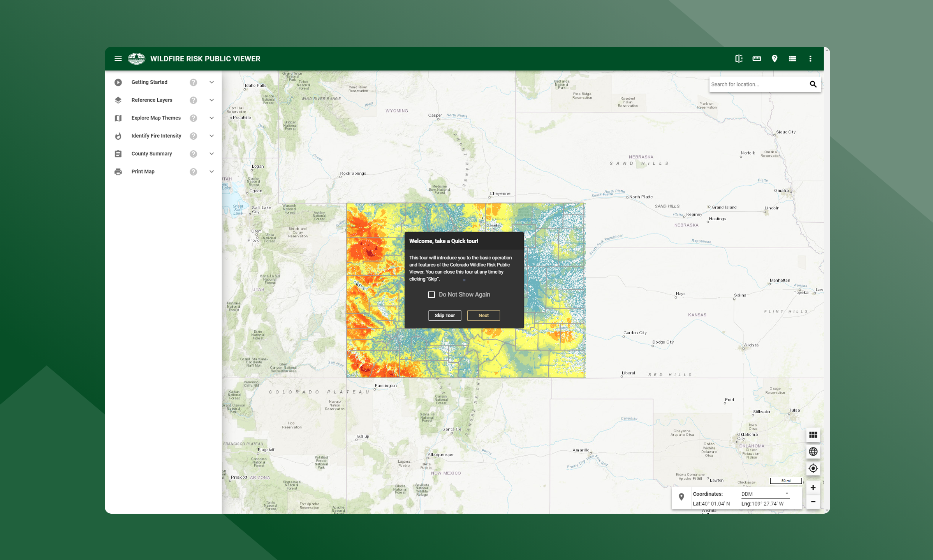Click the zoom in plus button
Viewport: 933px width, 560px height.
click(813, 488)
